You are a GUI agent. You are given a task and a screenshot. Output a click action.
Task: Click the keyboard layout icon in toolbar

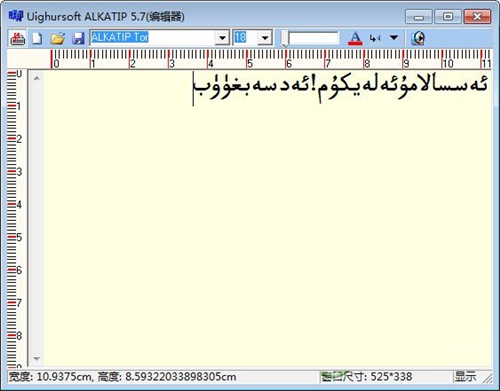(17, 38)
